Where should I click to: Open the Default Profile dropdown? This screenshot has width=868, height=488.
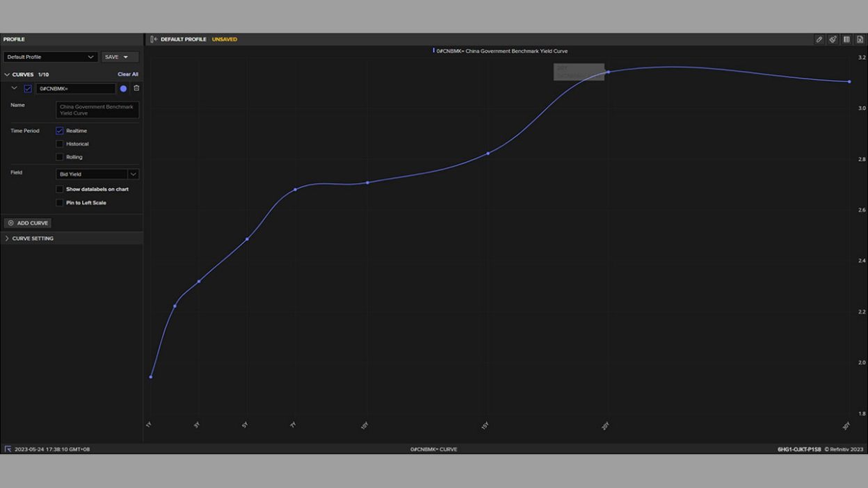click(90, 56)
